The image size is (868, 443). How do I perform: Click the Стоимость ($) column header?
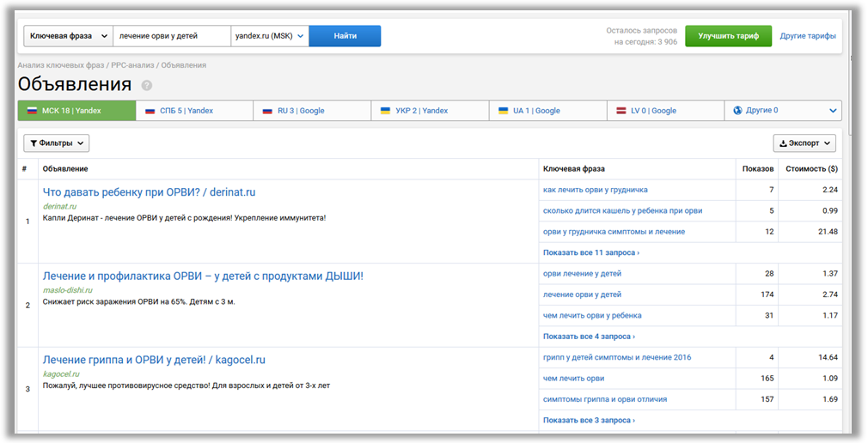click(811, 168)
